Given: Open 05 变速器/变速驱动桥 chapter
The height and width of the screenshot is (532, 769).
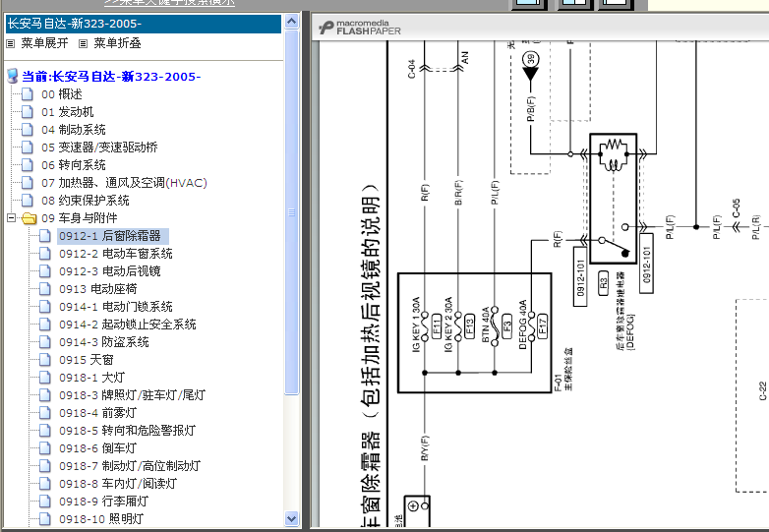Looking at the screenshot, I should tap(99, 148).
